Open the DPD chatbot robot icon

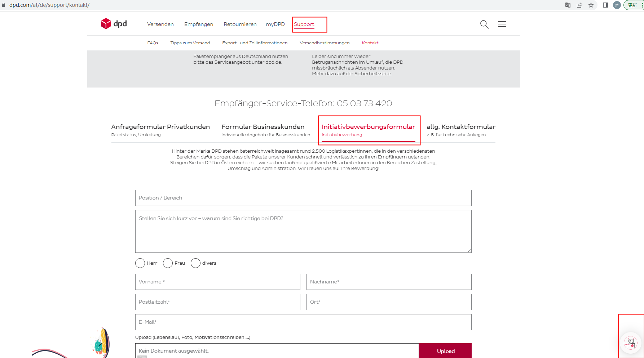coord(631,343)
